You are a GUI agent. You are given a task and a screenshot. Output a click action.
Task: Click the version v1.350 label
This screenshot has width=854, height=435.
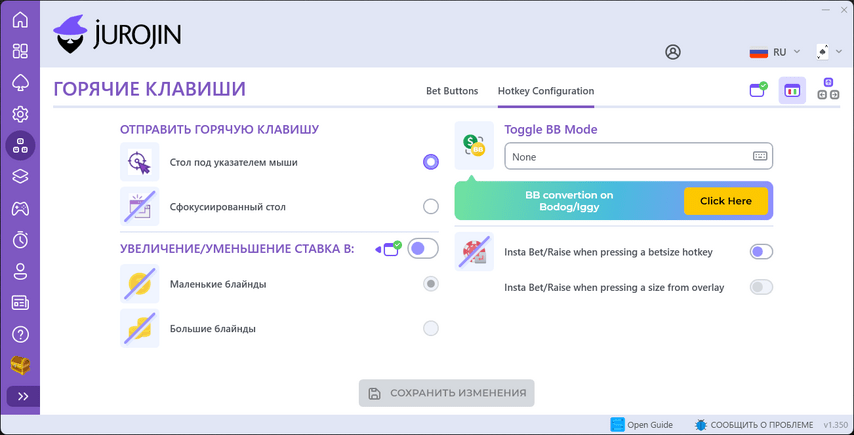(x=835, y=425)
